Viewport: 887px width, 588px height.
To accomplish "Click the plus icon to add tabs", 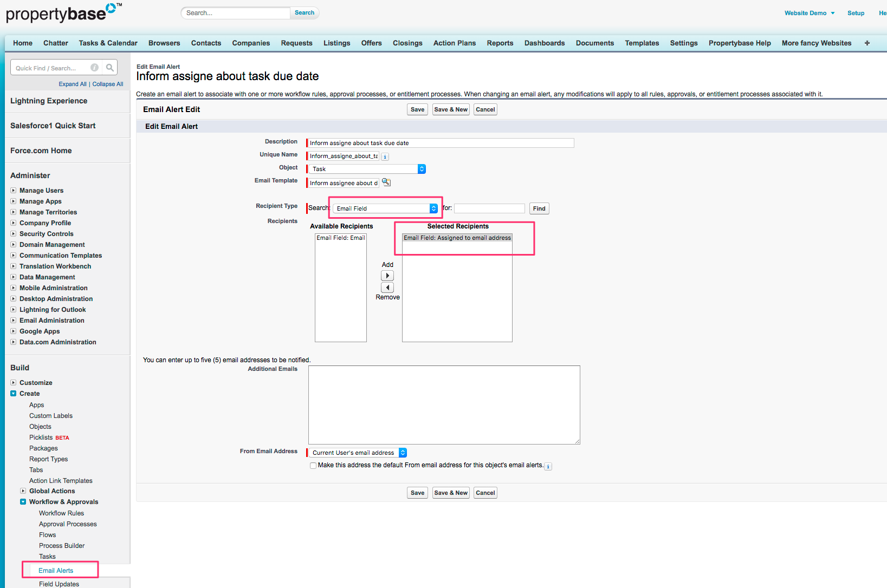I will (x=867, y=43).
